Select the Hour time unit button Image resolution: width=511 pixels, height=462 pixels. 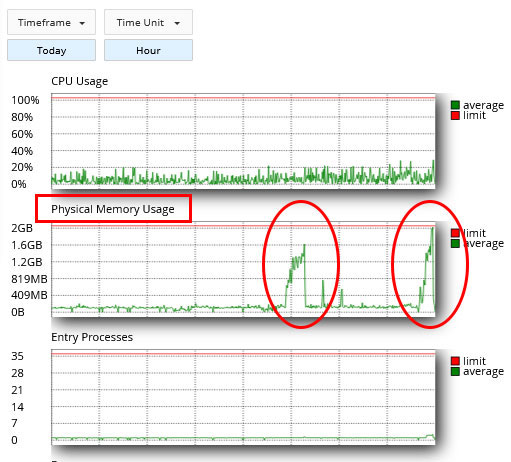[x=148, y=50]
